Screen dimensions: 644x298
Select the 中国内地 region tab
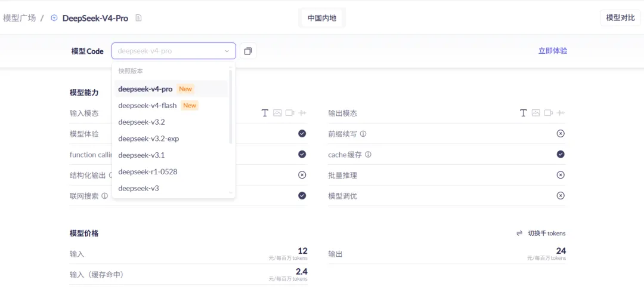(322, 18)
